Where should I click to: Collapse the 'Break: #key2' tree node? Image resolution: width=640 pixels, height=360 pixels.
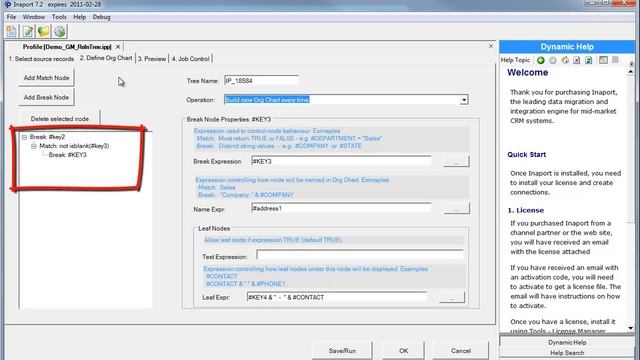(x=24, y=137)
